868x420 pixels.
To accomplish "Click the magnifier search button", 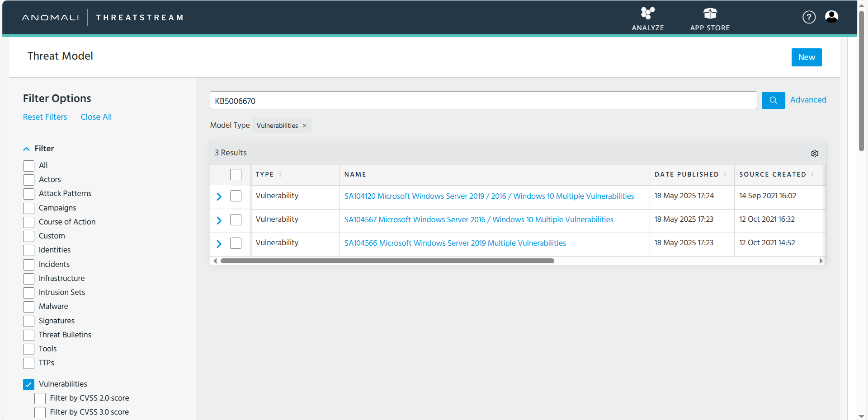I will (x=773, y=100).
